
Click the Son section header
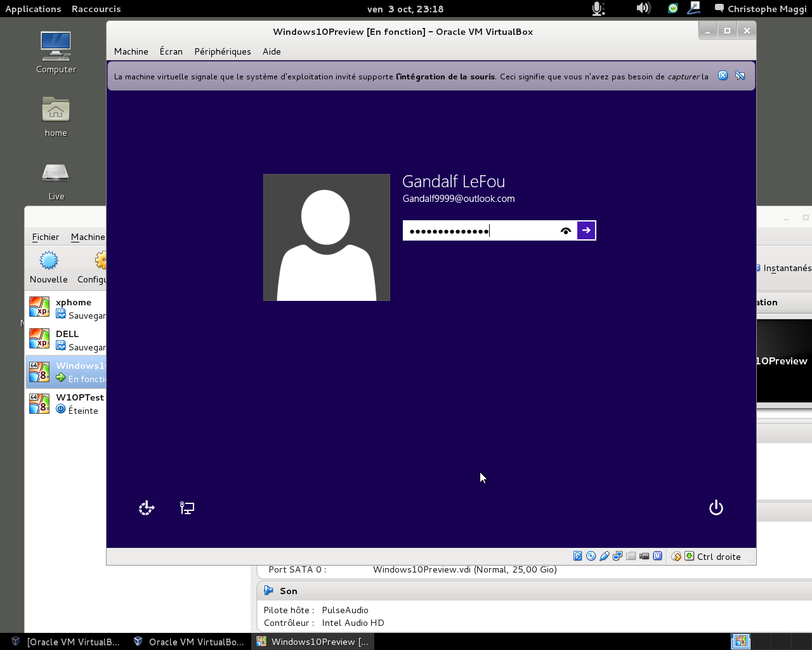[x=534, y=591]
